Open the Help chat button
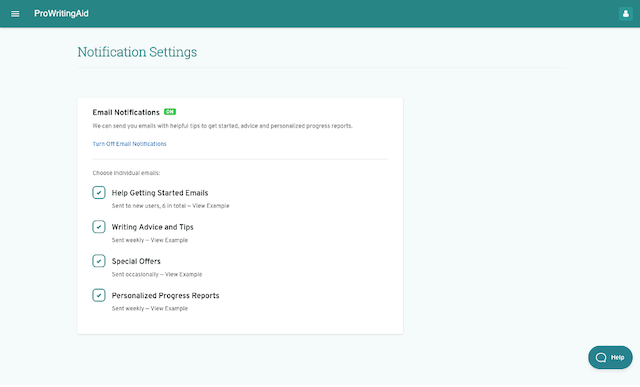640x387 pixels. [x=610, y=358]
